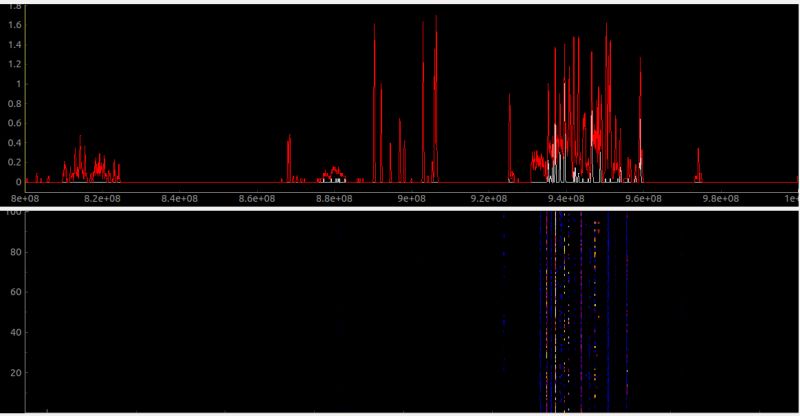Click the twin red peak near 8.68e+08
The image size is (800, 416).
[289, 158]
